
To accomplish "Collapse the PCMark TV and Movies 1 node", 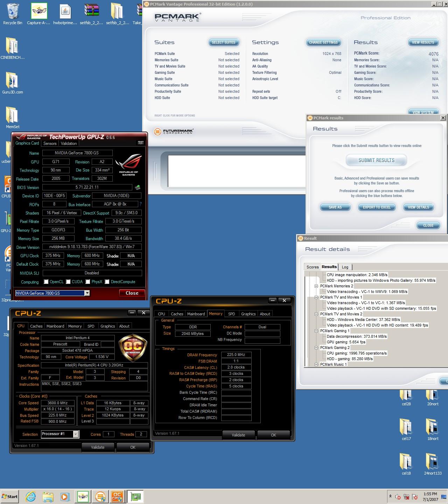I will [316, 297].
